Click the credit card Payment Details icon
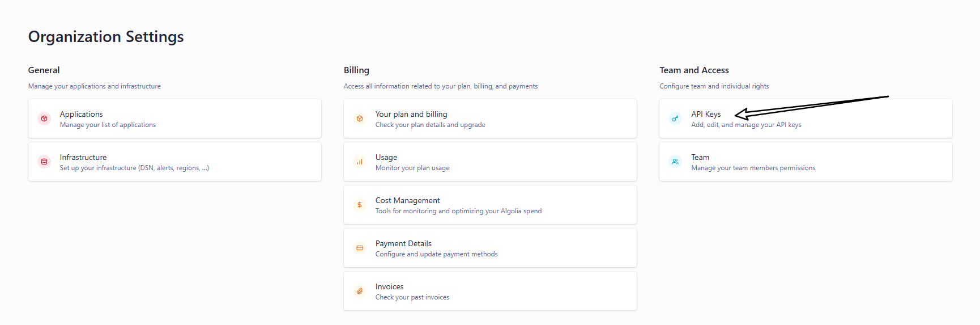 tap(360, 248)
